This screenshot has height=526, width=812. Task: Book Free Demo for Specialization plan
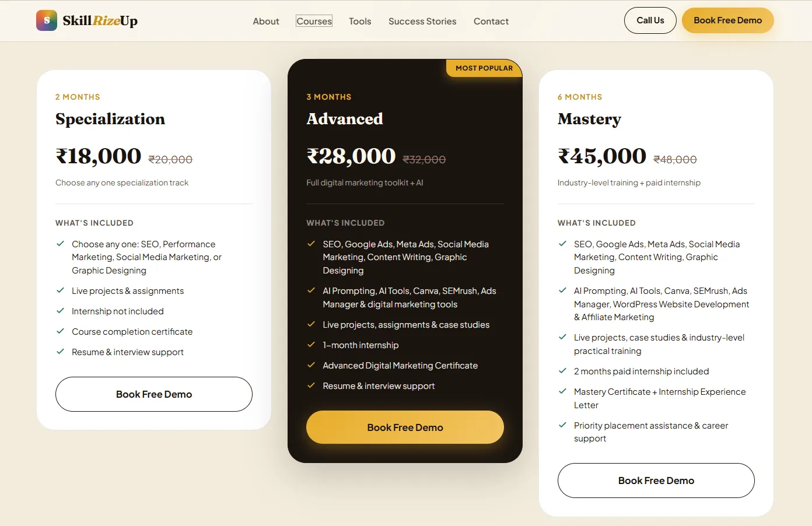click(x=154, y=394)
